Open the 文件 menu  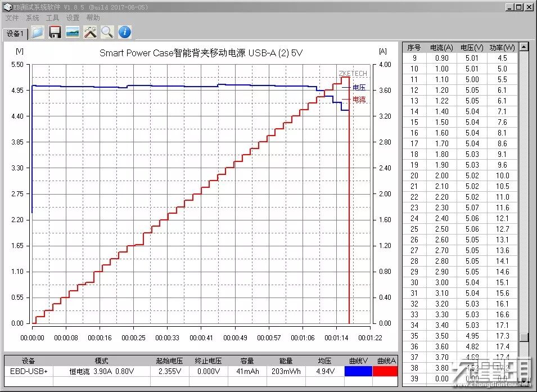pyautogui.click(x=12, y=18)
